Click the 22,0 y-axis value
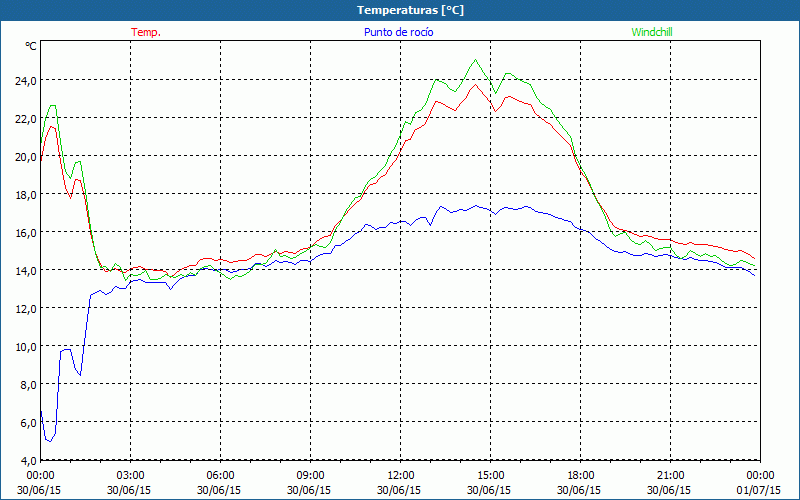The height and width of the screenshot is (500, 800). pos(26,118)
